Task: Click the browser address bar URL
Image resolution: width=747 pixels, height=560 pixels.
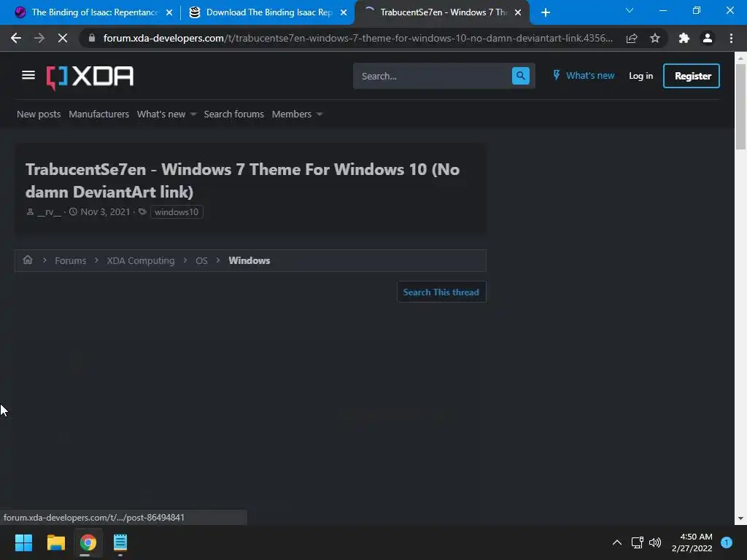Action: point(358,38)
